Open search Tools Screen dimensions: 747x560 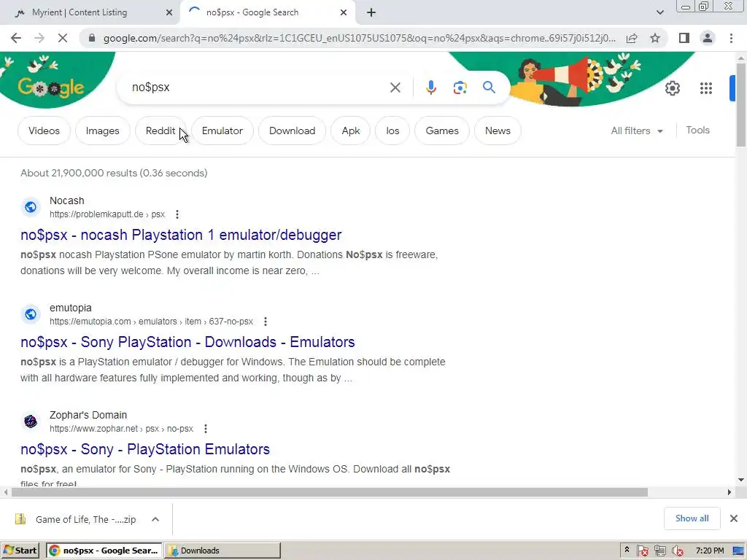click(x=697, y=130)
